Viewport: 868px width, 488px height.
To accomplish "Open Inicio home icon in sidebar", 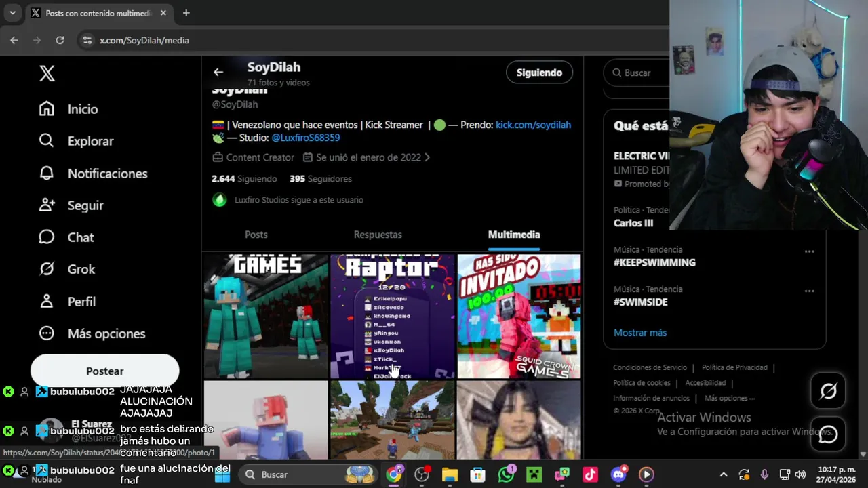I will pos(46,108).
